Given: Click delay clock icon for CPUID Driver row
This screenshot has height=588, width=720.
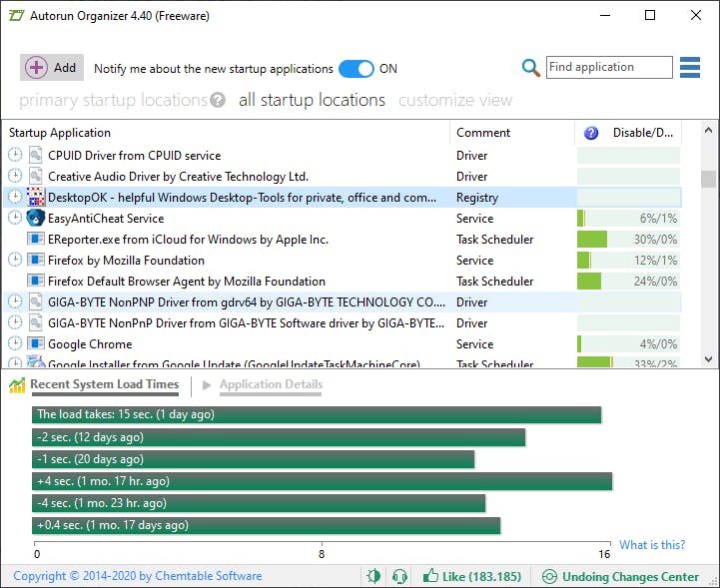Looking at the screenshot, I should (x=15, y=155).
